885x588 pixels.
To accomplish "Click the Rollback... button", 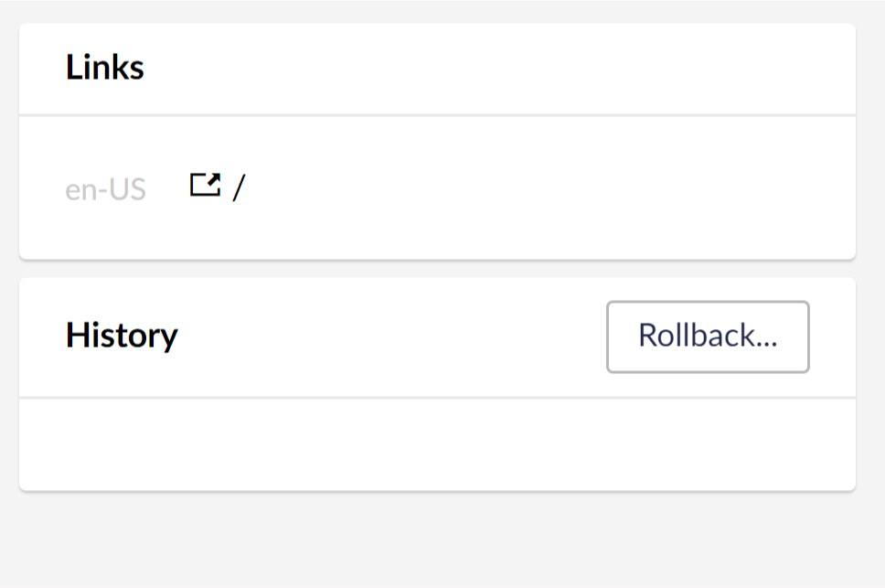I will click(x=707, y=337).
